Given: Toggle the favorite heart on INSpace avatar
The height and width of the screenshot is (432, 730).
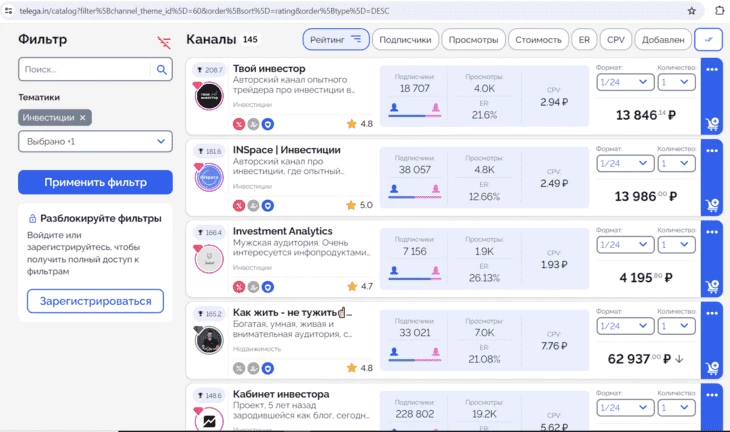Looking at the screenshot, I should click(x=198, y=167).
